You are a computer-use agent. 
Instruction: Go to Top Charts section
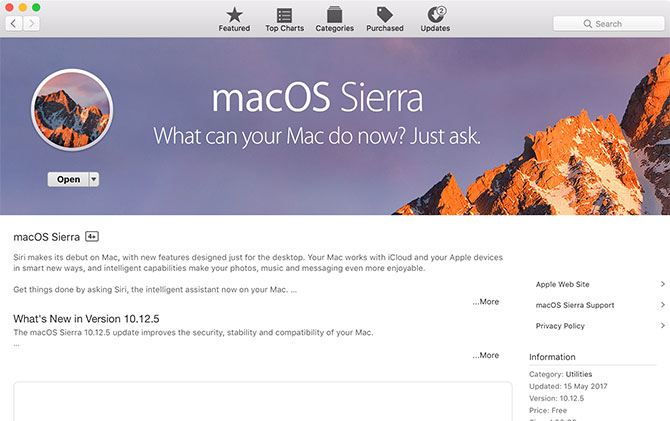[285, 19]
